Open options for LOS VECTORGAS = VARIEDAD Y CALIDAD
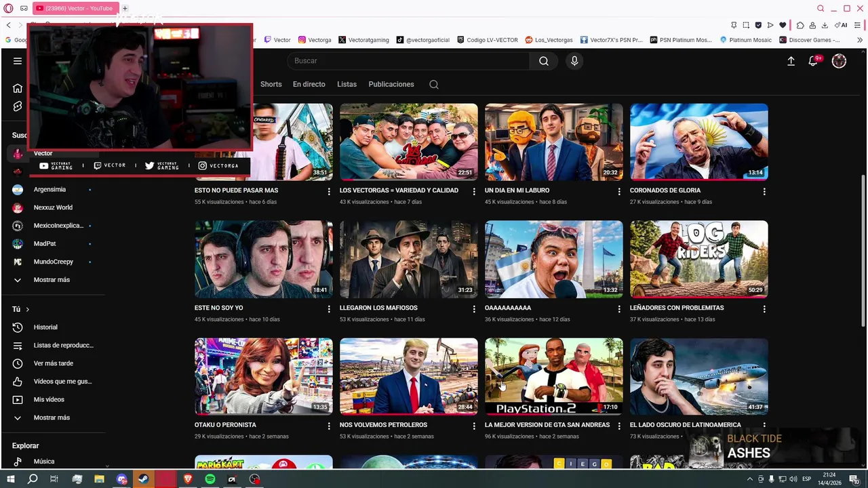868x488 pixels. pyautogui.click(x=474, y=192)
